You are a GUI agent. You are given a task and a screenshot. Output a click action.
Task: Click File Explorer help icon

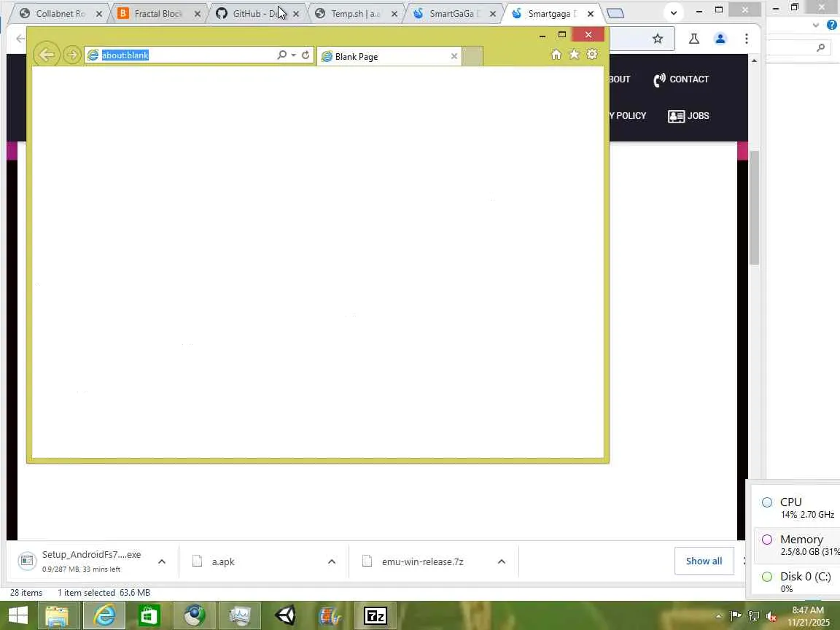(x=832, y=25)
